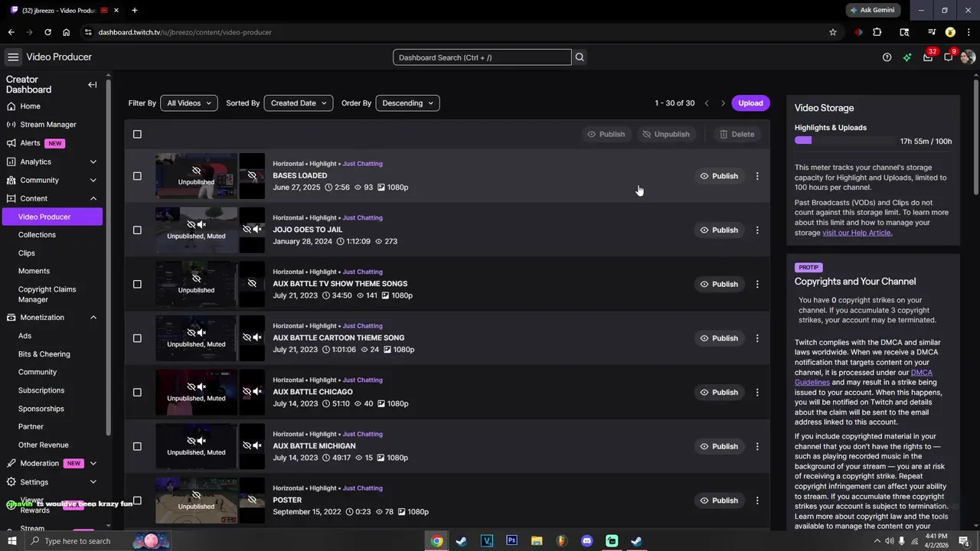Open the AUX BATTLE CHICAGO thumbnail

(196, 393)
